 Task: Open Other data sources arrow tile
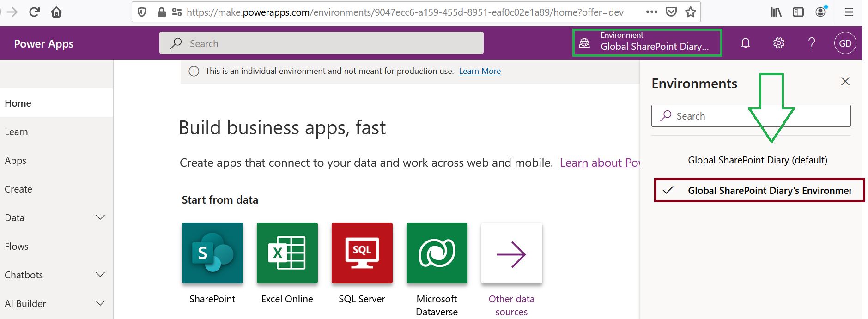click(512, 253)
